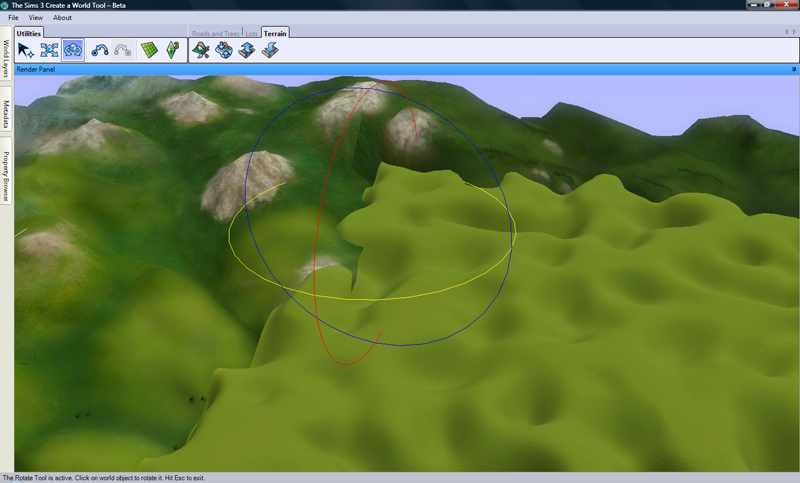
Task: Choose the Select Object arrow tool
Action: [x=26, y=50]
